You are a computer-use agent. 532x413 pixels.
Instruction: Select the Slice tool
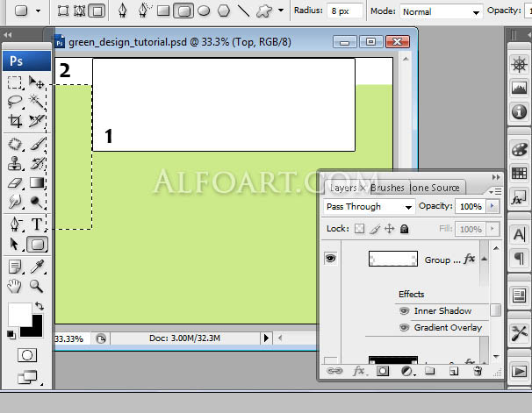coord(36,121)
